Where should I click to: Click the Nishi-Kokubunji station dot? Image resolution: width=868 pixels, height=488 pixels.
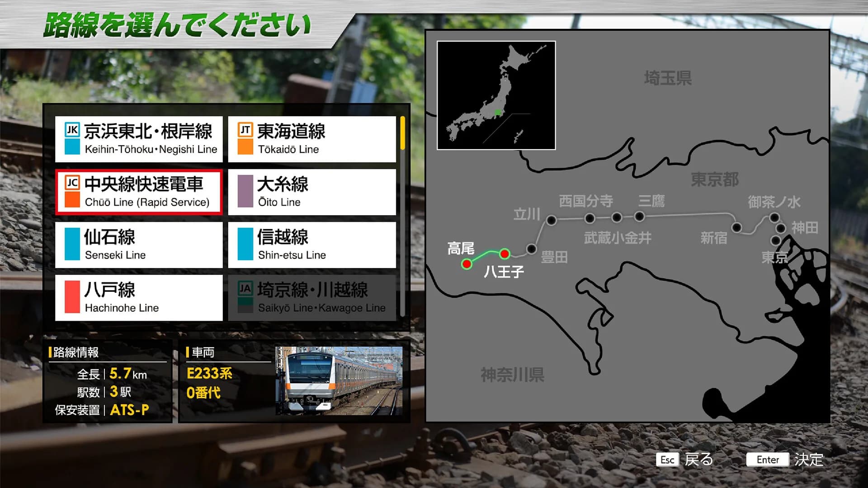(x=590, y=219)
